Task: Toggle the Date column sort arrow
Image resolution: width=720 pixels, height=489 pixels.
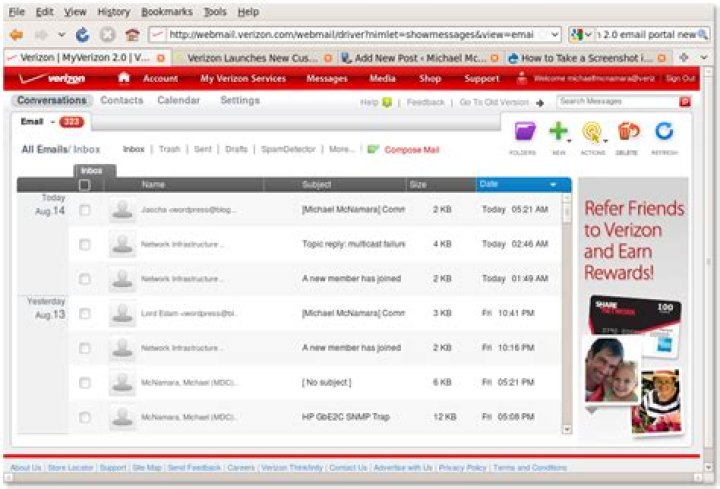Action: point(553,185)
